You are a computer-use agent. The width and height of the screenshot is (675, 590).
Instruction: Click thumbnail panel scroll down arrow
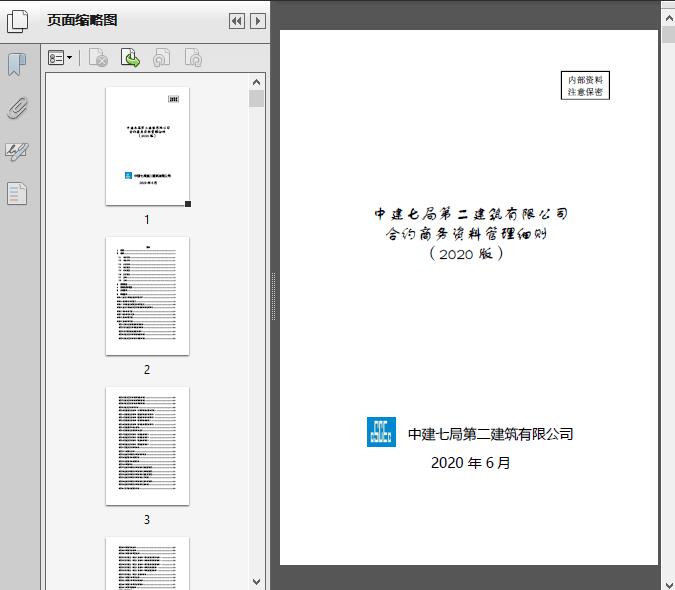pyautogui.click(x=257, y=582)
